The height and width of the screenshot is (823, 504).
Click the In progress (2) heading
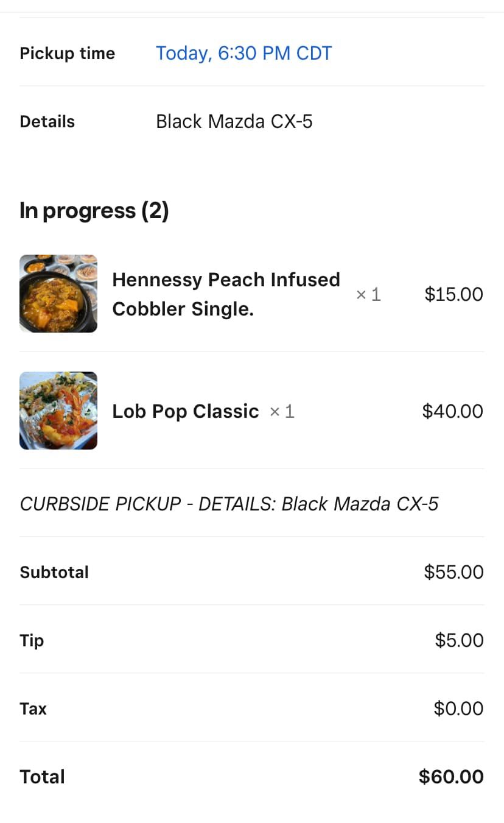click(94, 210)
